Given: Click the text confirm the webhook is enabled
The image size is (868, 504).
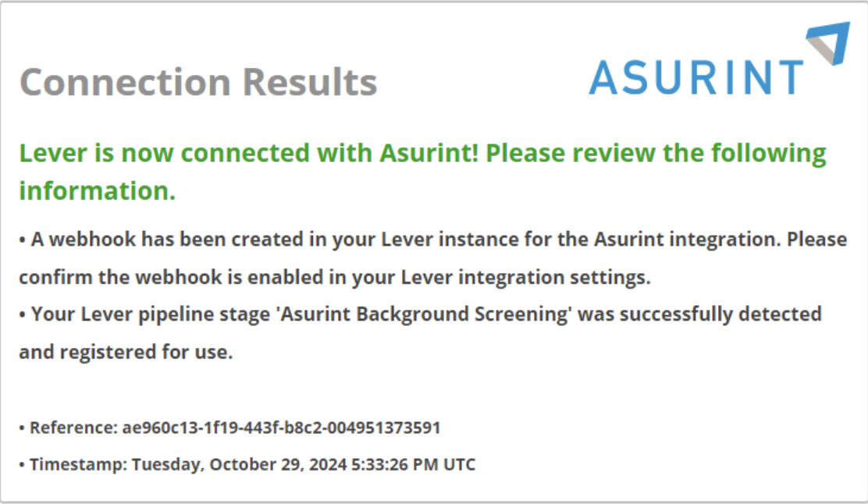Looking at the screenshot, I should point(171,277).
